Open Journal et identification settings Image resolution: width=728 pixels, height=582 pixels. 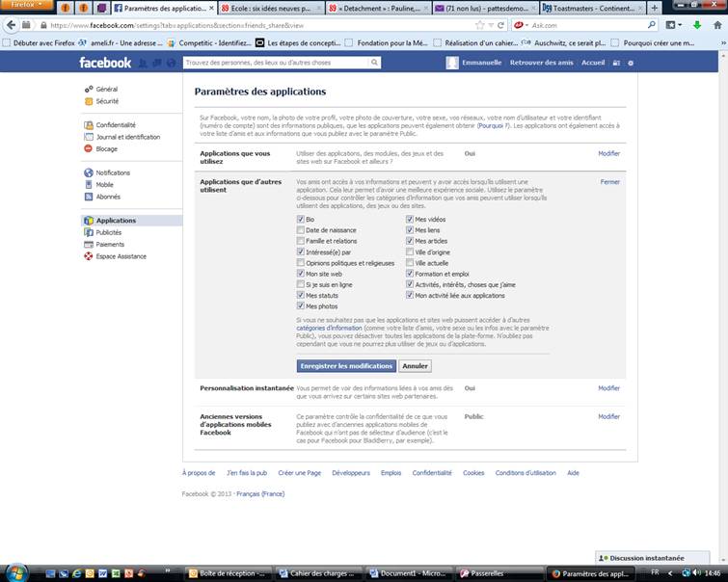tap(127, 137)
